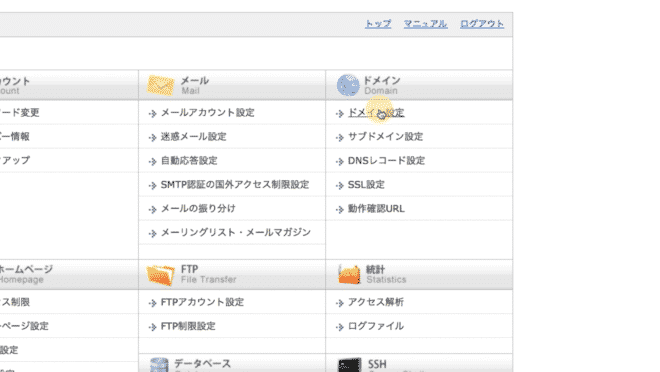
Task: Click the Mail envelope icon
Action: (160, 85)
